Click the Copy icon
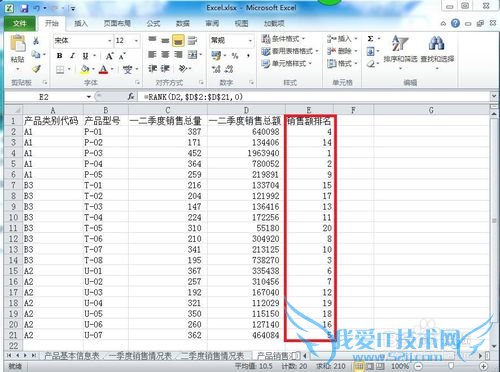Screen dimensions: 500x372 coord(36,54)
